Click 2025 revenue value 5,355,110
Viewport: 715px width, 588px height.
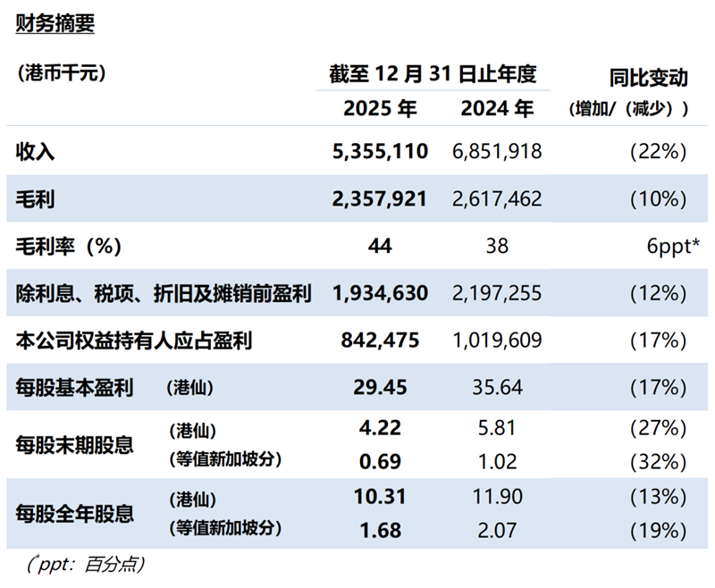(380, 152)
